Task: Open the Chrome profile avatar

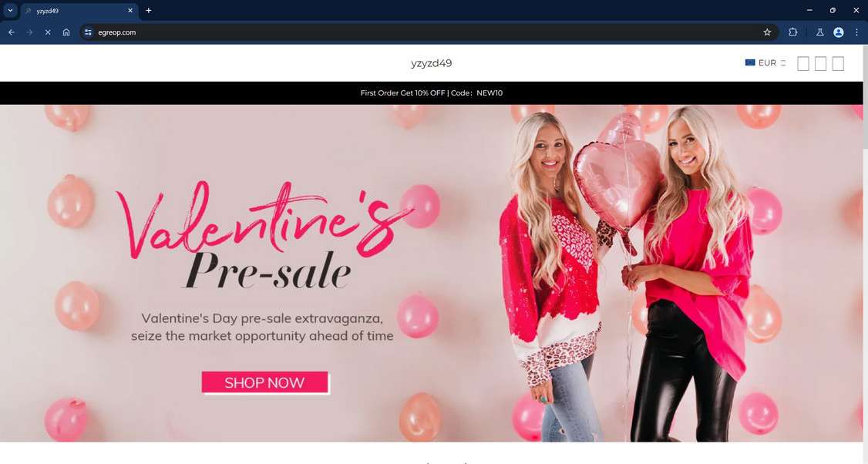Action: (839, 32)
